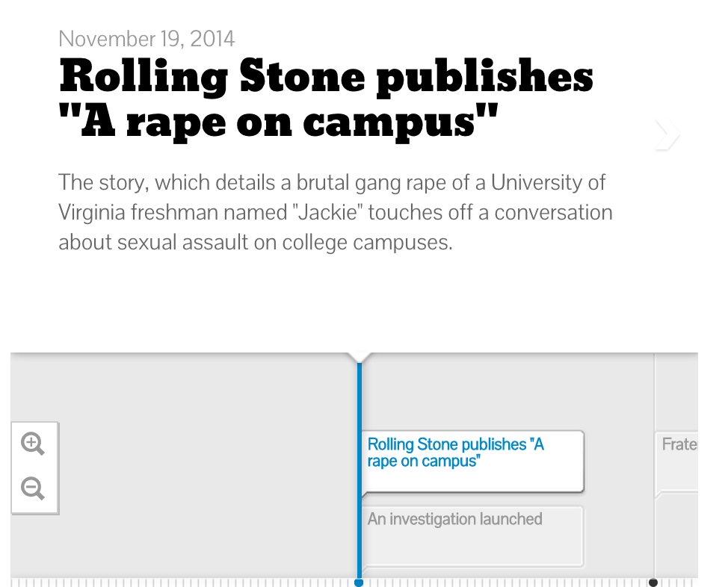Click the black marker dot on timeline axis

pos(653,583)
